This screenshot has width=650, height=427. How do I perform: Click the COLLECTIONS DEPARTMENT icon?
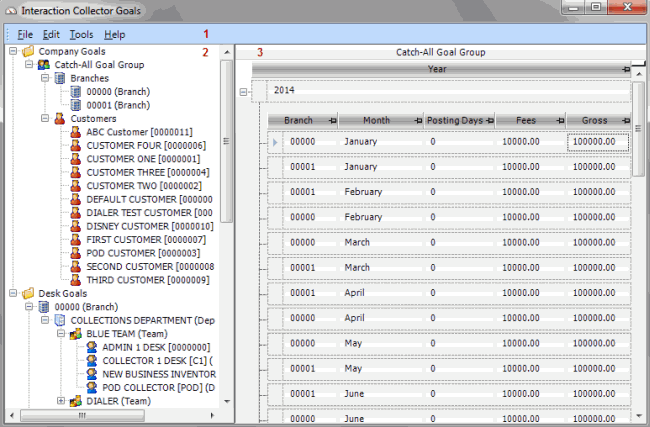(x=60, y=320)
